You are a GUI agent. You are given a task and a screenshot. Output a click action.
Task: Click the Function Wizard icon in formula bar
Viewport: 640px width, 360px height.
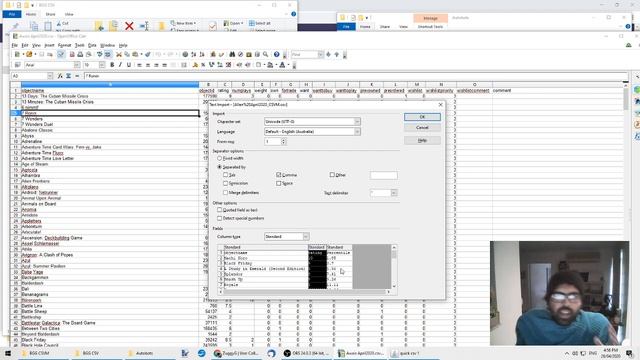tap(60, 76)
